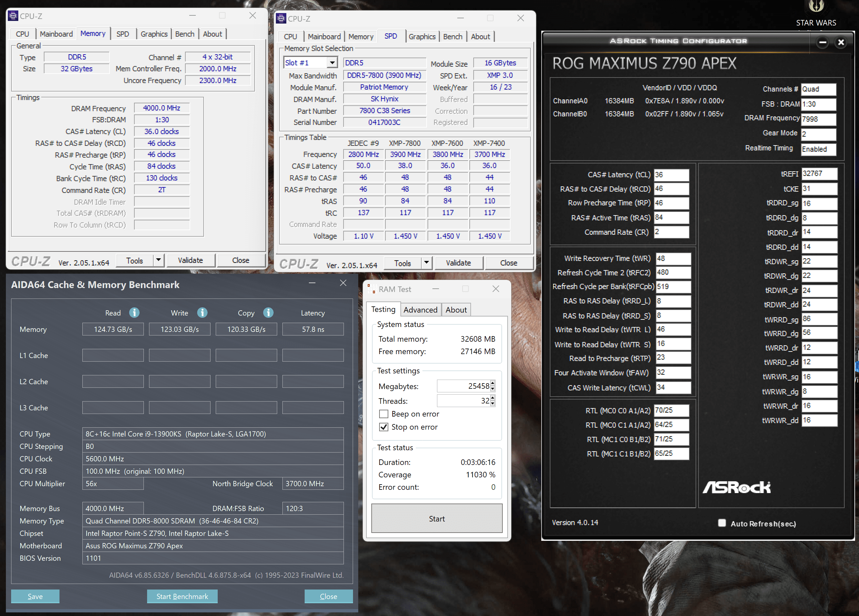
Task: Click the Memory Latency value 57.8 ns
Action: (x=313, y=329)
